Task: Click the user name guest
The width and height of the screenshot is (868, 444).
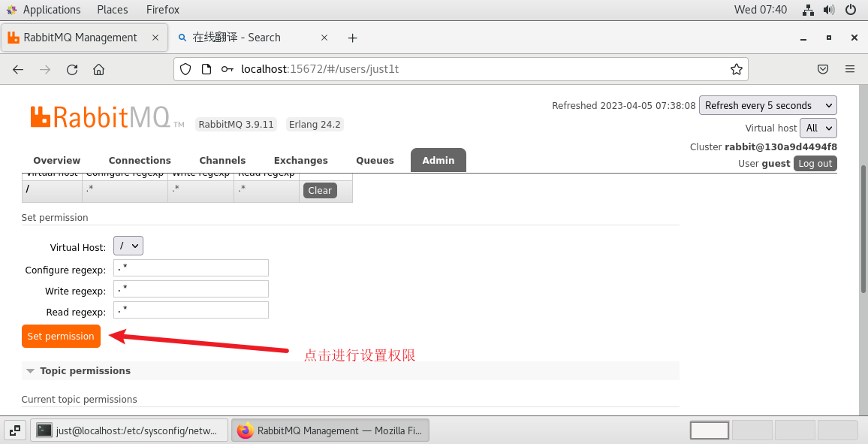Action: [x=776, y=163]
